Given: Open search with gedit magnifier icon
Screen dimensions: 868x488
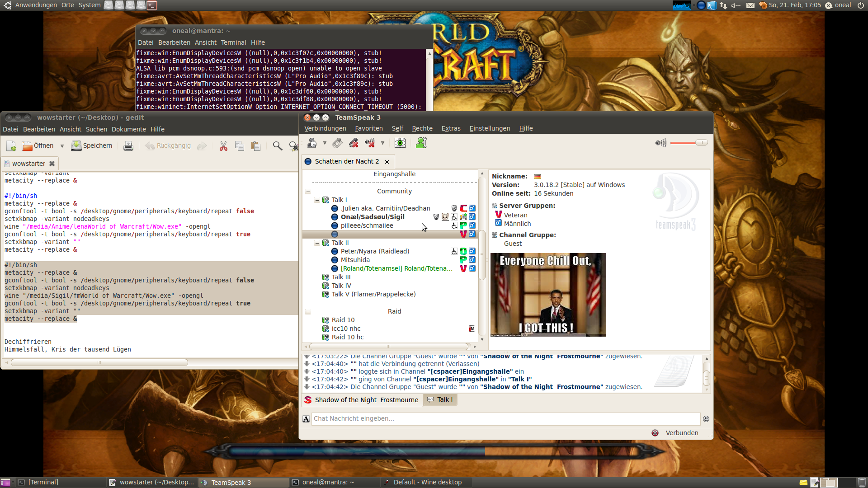Looking at the screenshot, I should [x=278, y=146].
